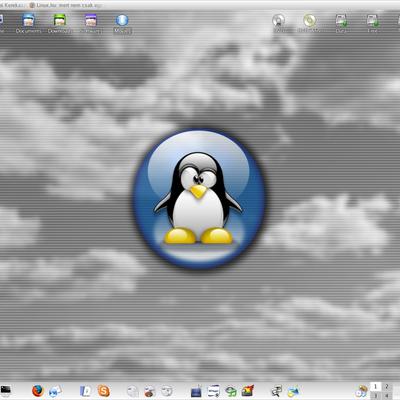Image resolution: width=400 pixels, height=400 pixels.
Task: Launch the terminal from the bottom panel
Action: [x=5, y=390]
